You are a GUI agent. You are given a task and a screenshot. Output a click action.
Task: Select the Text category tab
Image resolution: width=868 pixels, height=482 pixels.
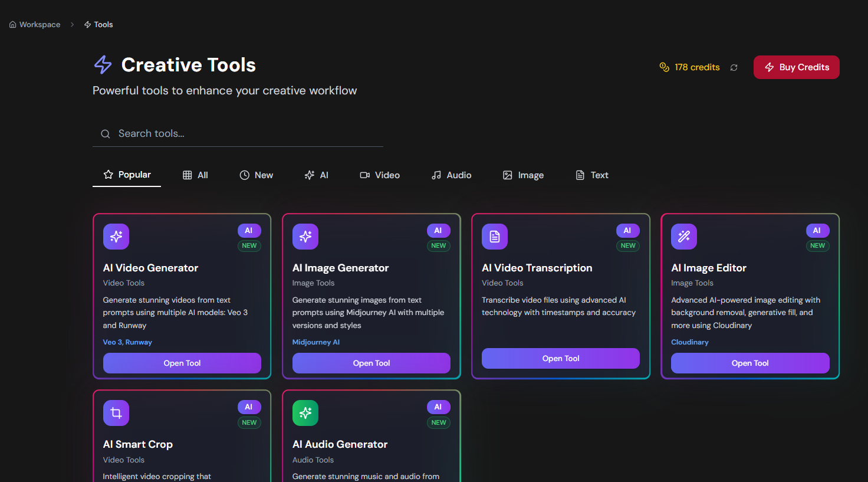coord(591,175)
